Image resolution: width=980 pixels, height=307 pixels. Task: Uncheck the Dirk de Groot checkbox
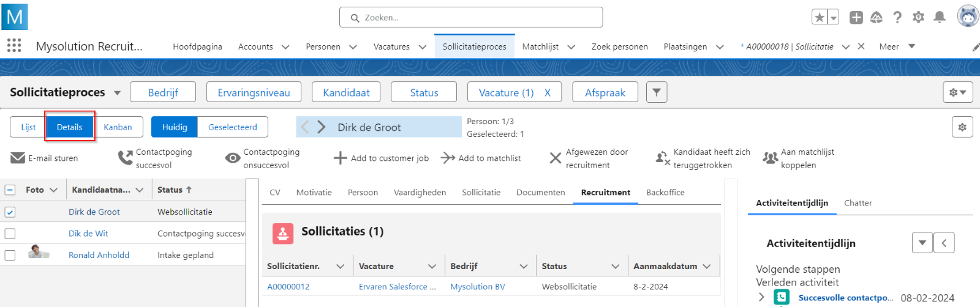pyautogui.click(x=10, y=212)
